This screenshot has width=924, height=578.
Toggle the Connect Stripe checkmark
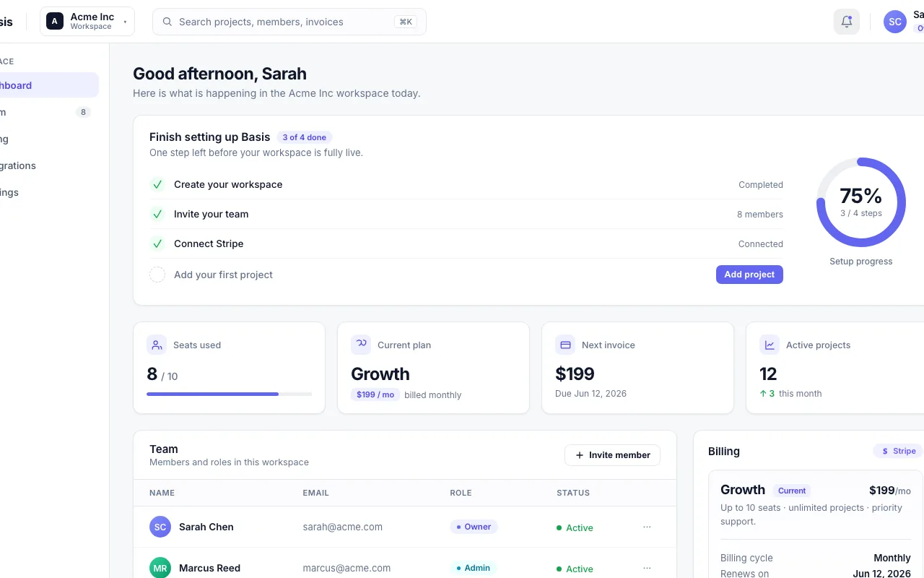[157, 243]
